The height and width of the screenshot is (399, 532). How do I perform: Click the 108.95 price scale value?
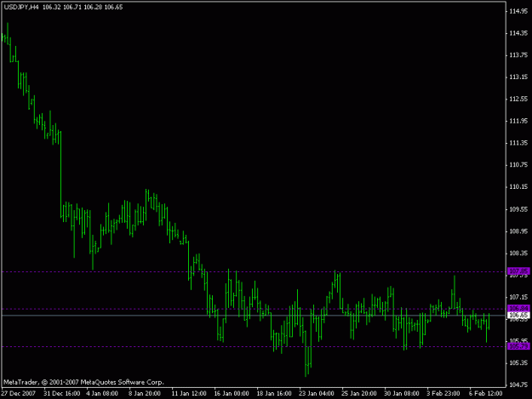(518, 231)
